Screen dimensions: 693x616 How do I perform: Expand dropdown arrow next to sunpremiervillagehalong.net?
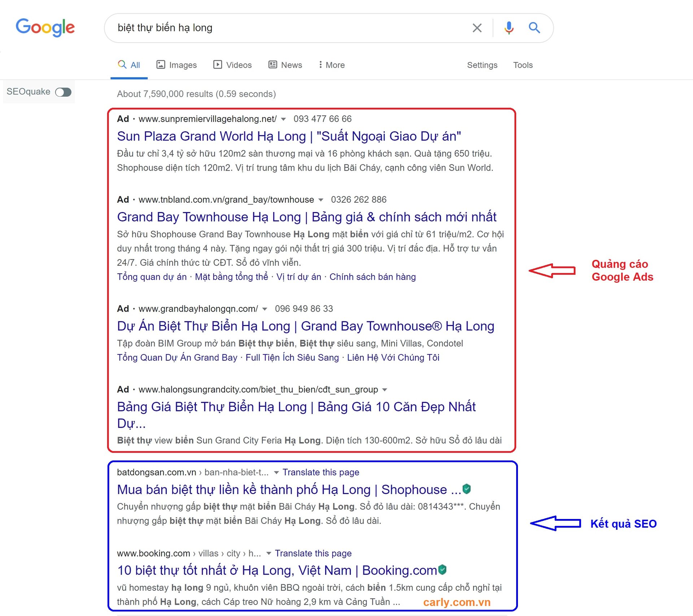pyautogui.click(x=283, y=119)
